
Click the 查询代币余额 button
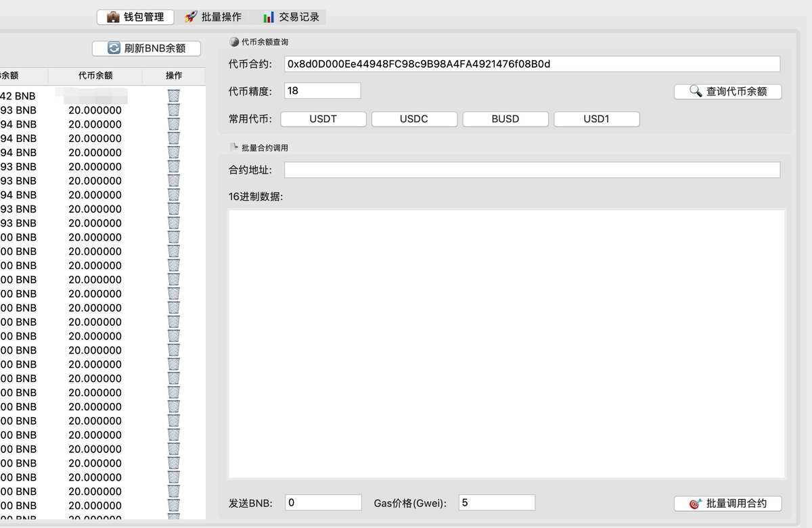pyautogui.click(x=727, y=91)
